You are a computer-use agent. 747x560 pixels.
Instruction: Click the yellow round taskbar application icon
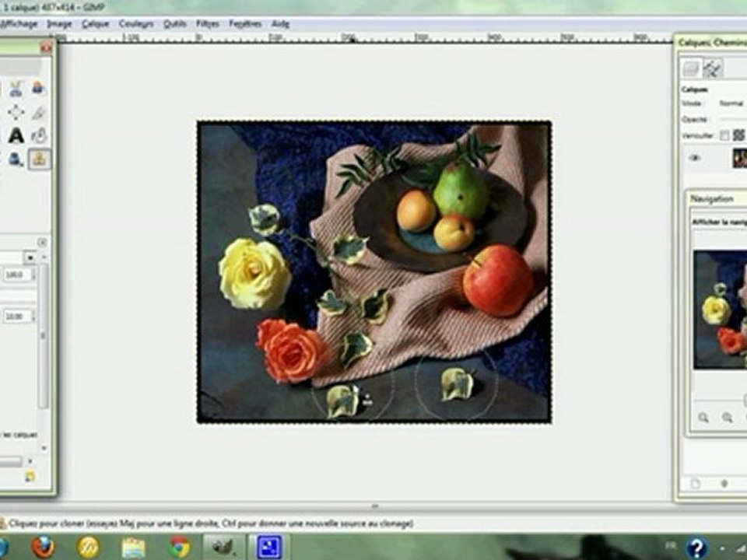(89, 547)
